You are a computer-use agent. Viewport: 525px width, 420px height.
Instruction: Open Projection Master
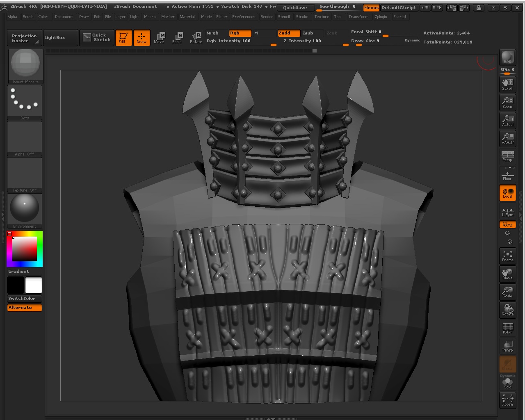coord(25,38)
